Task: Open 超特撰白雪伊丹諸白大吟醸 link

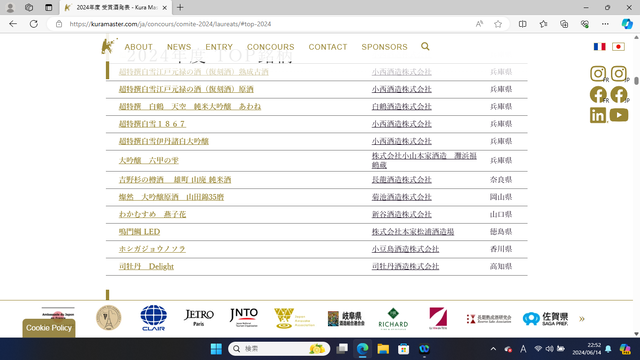Action: [x=164, y=141]
